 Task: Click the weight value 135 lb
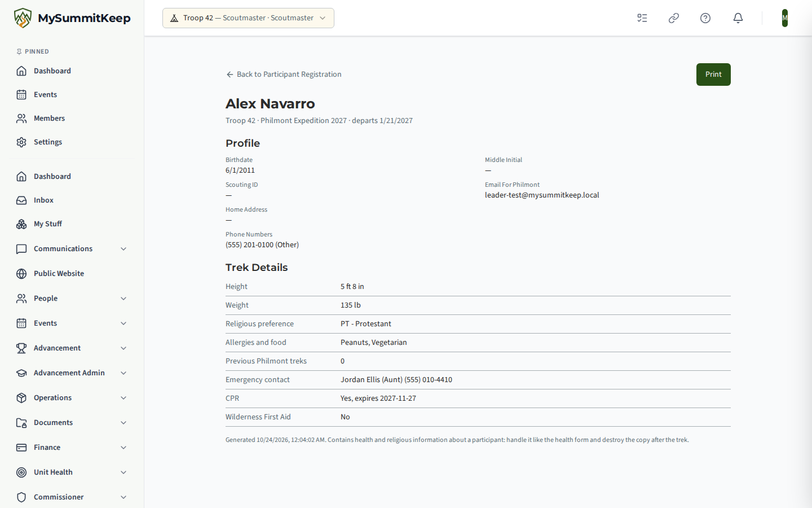coord(351,305)
